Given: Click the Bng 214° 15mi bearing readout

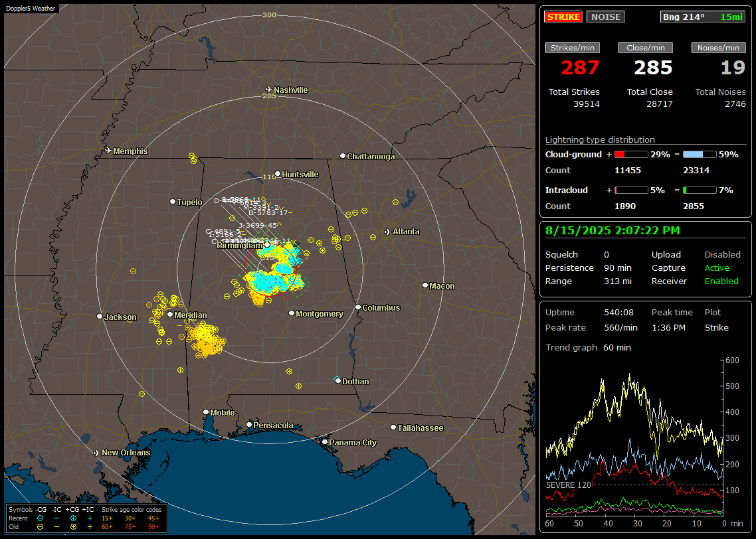Looking at the screenshot, I should (703, 17).
